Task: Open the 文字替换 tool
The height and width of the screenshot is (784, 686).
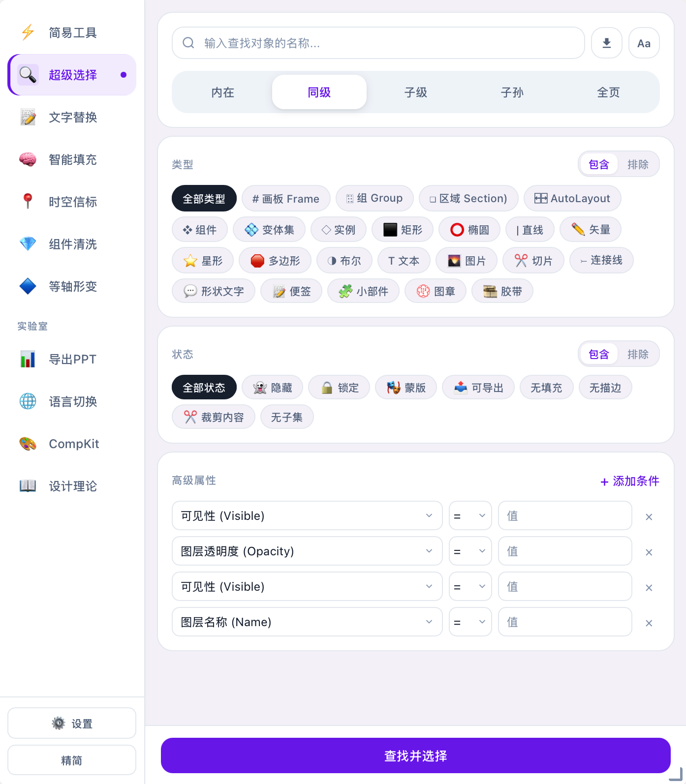Action: coord(72,117)
